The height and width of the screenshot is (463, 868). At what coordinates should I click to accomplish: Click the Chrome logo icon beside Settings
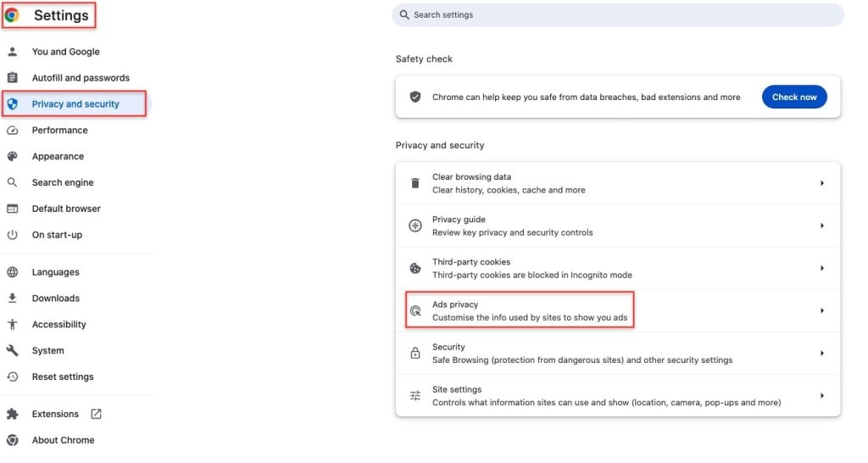[x=12, y=15]
